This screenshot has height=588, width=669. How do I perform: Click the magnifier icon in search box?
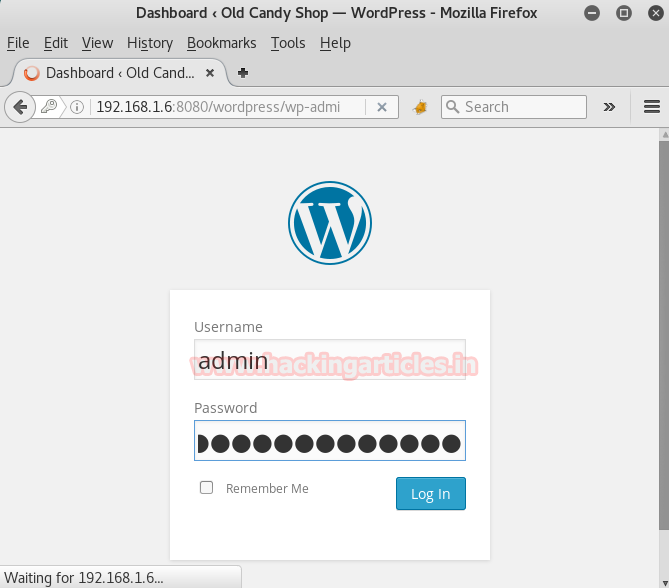coord(452,107)
